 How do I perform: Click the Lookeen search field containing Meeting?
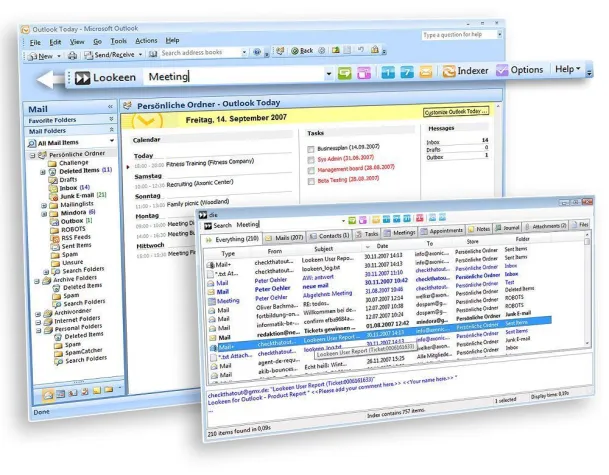(x=230, y=75)
